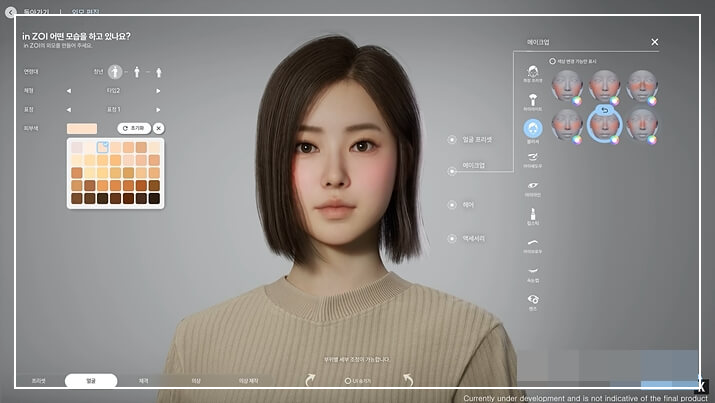The width and height of the screenshot is (715, 403).
Task: Open the 프리셋 preset tab
Action: (38, 381)
